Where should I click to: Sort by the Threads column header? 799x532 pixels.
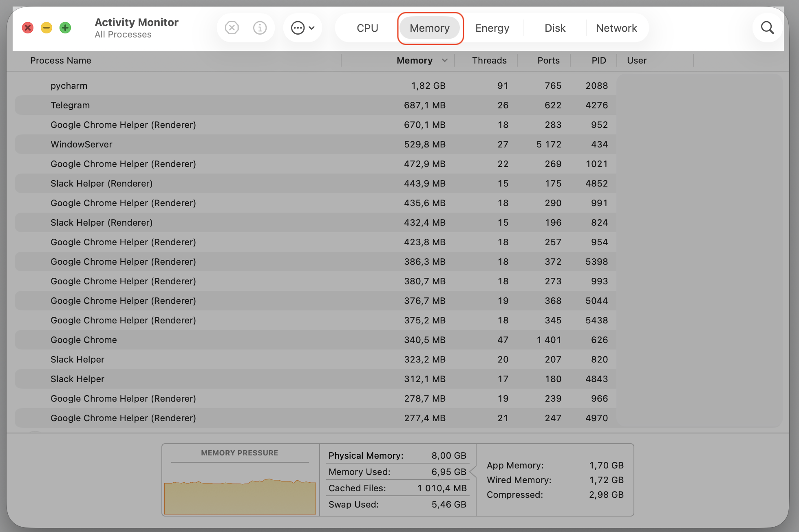[489, 61]
